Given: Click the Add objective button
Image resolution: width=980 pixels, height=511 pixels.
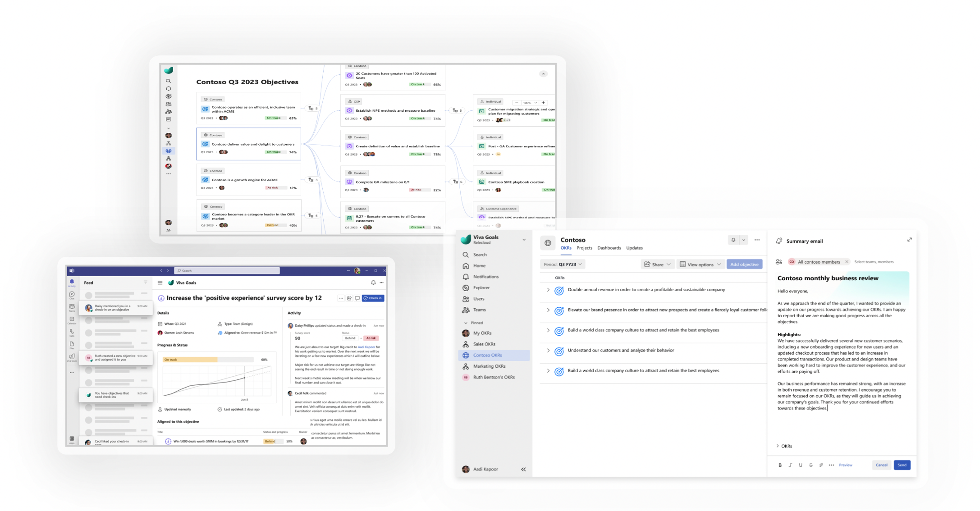Looking at the screenshot, I should [744, 265].
